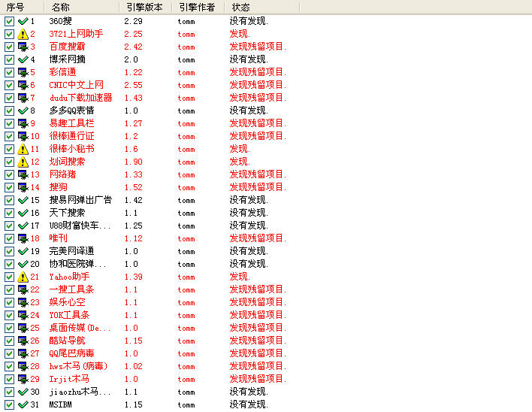Viewport: 532px width, 412px height.
Task: Click the residual icon for 娱乐心空
Action: tap(23, 302)
